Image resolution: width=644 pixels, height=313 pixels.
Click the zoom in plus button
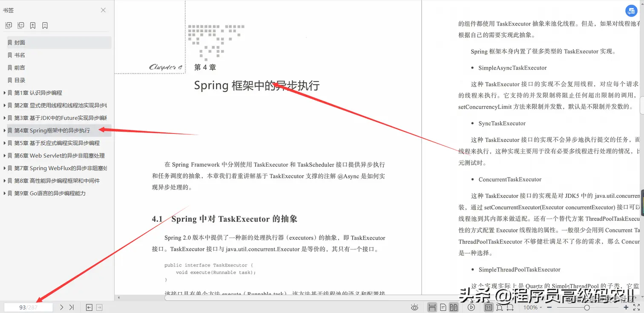coord(626,307)
